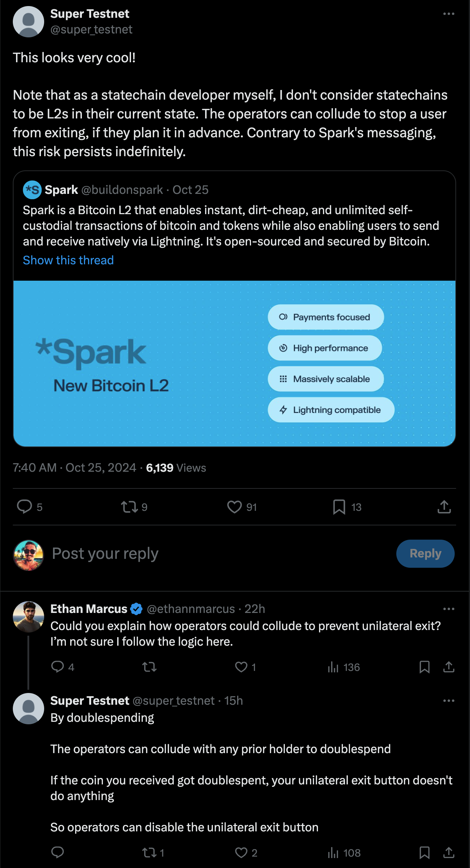
Task: Share the main post via share icon
Action: tap(444, 507)
